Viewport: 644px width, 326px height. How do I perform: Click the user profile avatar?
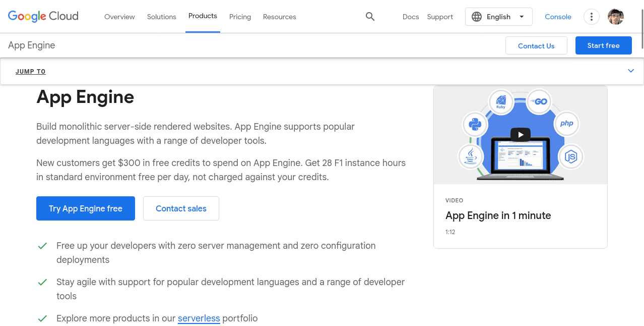[x=615, y=17]
